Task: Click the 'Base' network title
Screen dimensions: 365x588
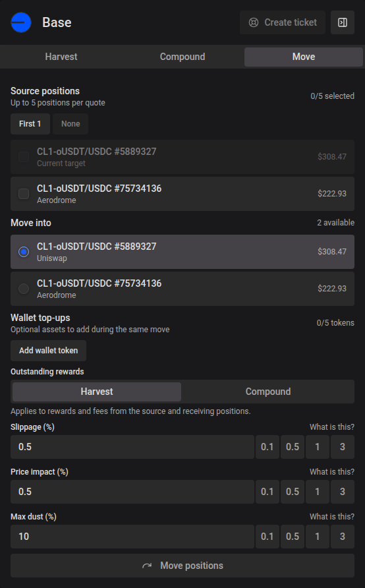Action: 57,22
